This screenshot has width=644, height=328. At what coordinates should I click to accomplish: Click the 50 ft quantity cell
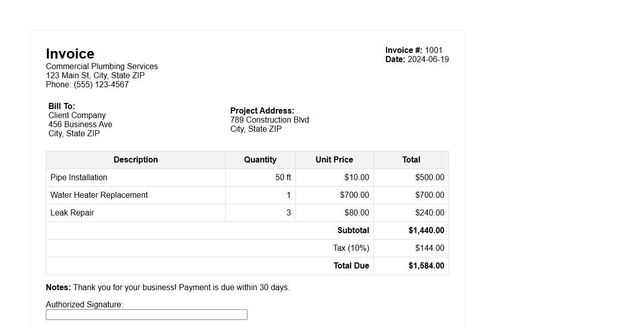pyautogui.click(x=283, y=177)
